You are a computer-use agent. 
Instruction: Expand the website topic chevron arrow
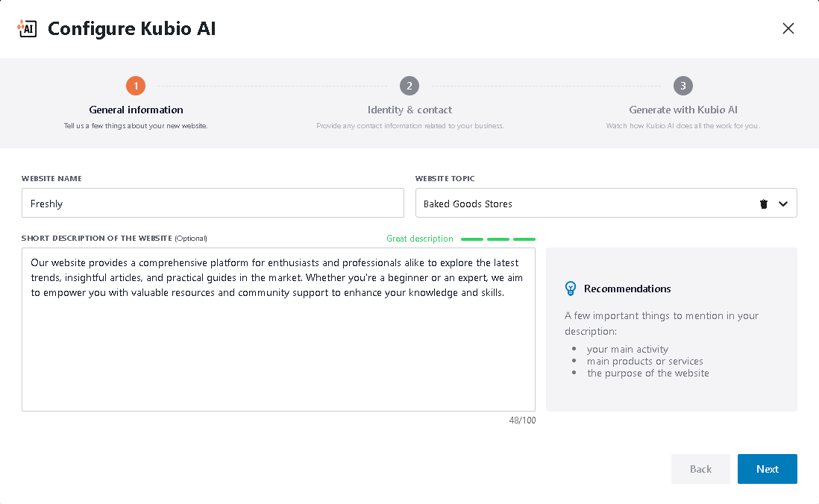(x=783, y=204)
